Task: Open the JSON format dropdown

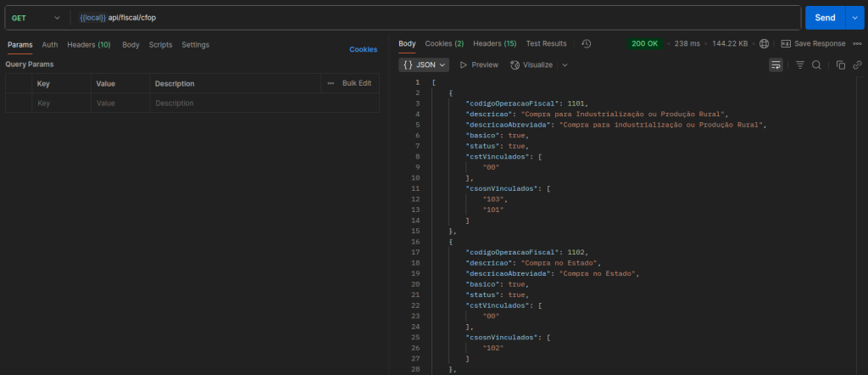Action: [x=424, y=64]
